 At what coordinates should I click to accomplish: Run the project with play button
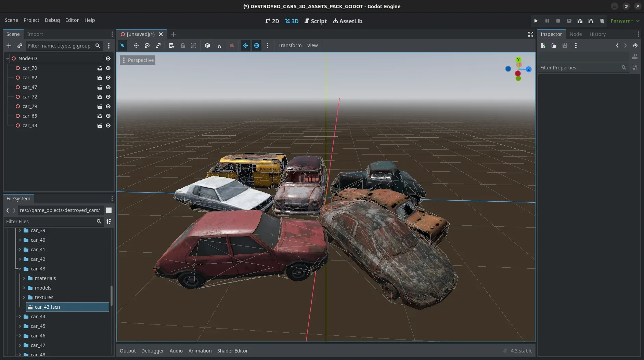(536, 21)
